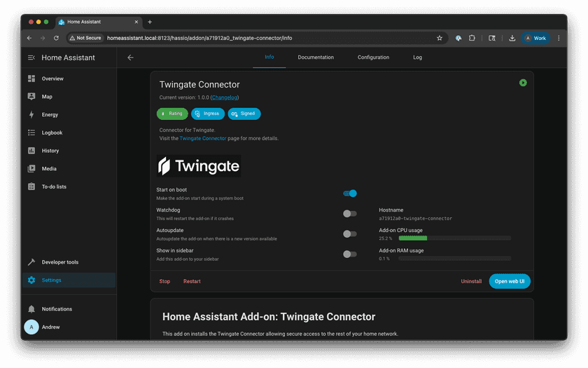Screen dimensions: 588x368
Task: Open the Log tab
Action: 417,57
